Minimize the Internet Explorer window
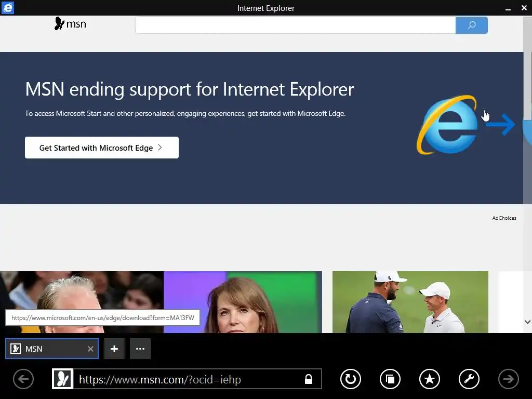 point(508,8)
